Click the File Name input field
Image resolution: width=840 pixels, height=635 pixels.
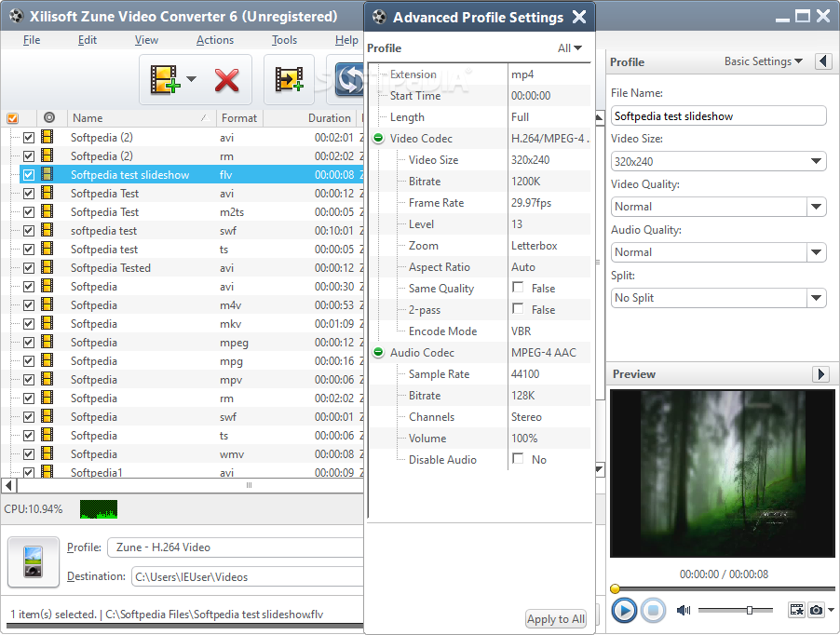(718, 115)
